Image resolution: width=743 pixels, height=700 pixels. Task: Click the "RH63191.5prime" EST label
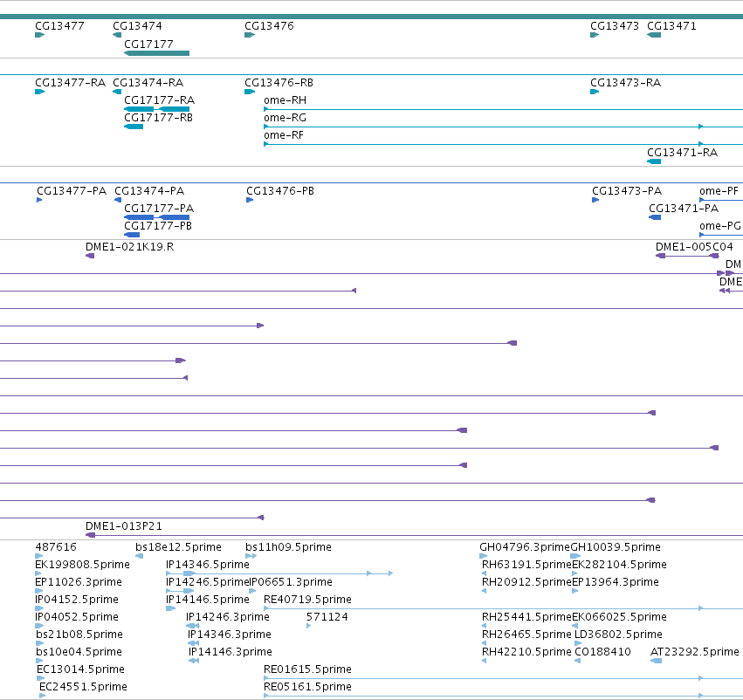click(526, 565)
